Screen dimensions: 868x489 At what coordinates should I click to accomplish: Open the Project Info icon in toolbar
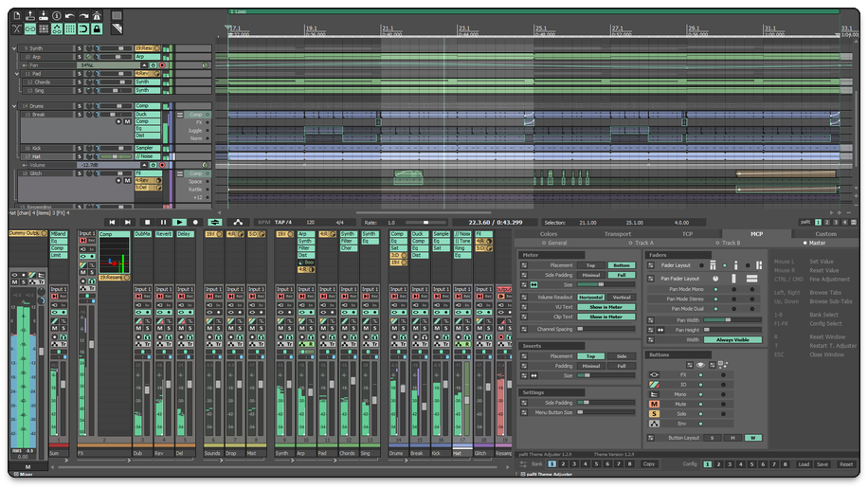pos(58,16)
